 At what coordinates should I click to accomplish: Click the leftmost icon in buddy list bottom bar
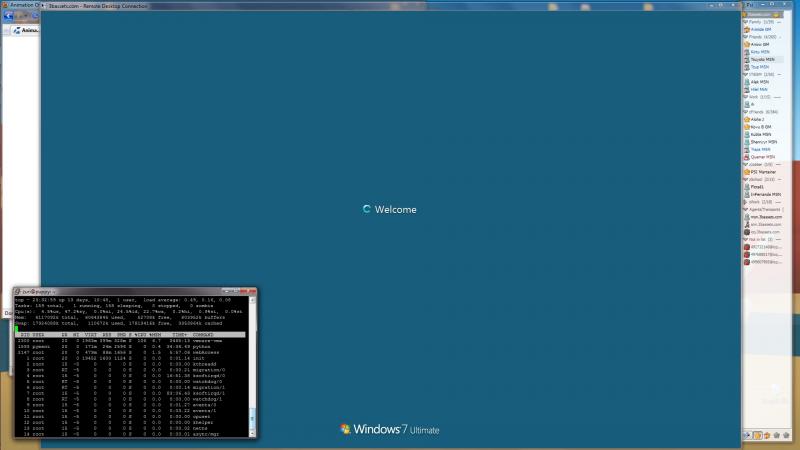[x=747, y=435]
